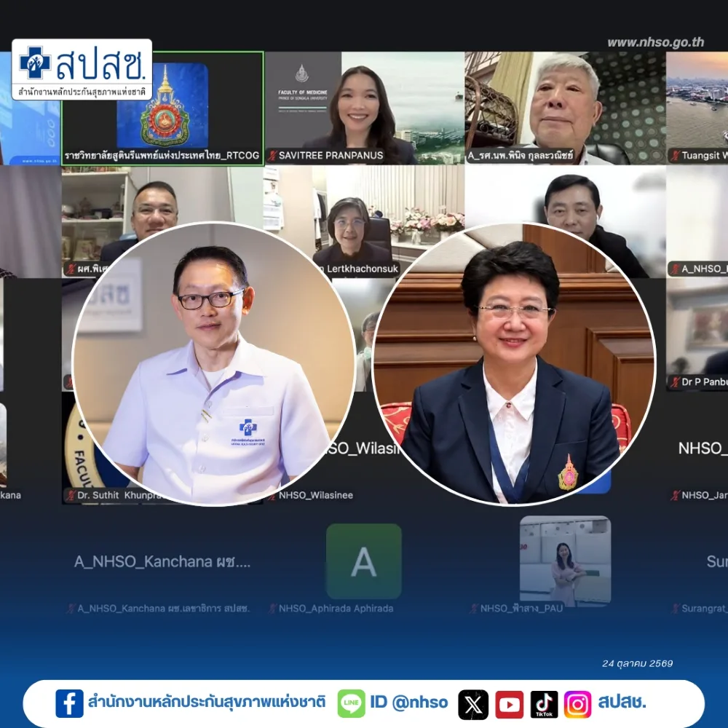Click muted mic icon beside NHSO_Jar label
This screenshot has height=728, width=728.
coord(676,495)
